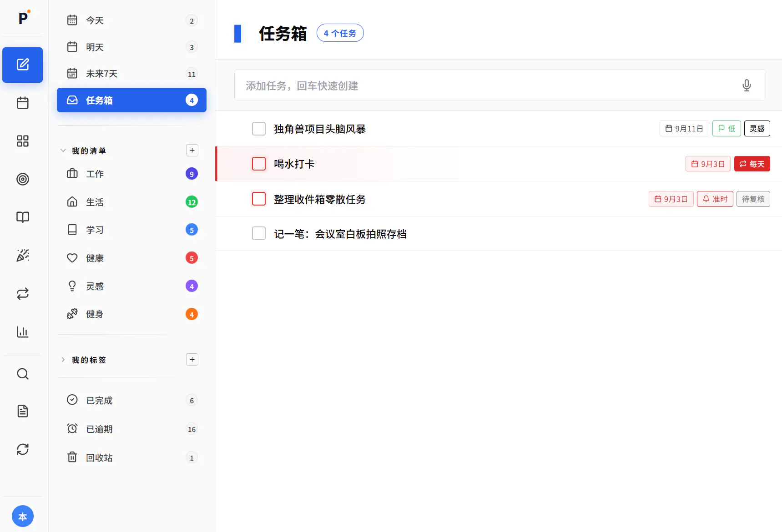The image size is (782, 532).
Task: Open the 已完成 list
Action: click(x=132, y=400)
